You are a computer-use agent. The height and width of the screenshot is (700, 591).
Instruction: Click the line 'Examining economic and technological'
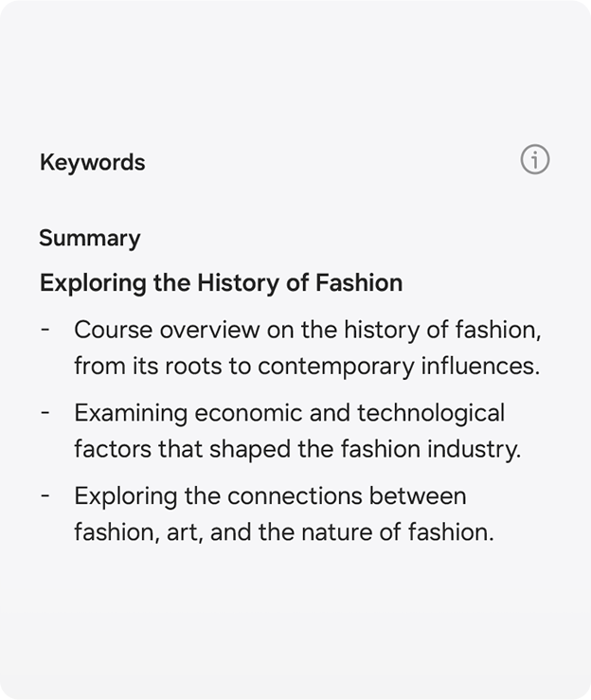point(289,413)
